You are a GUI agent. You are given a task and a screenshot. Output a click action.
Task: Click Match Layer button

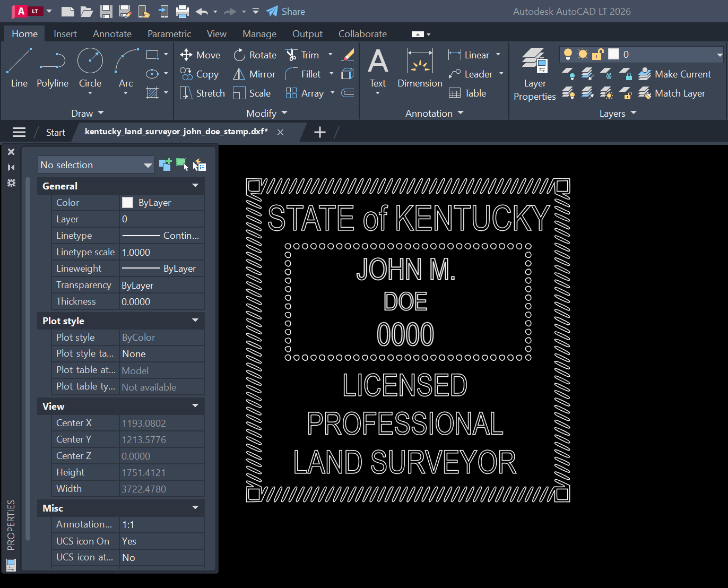(672, 93)
